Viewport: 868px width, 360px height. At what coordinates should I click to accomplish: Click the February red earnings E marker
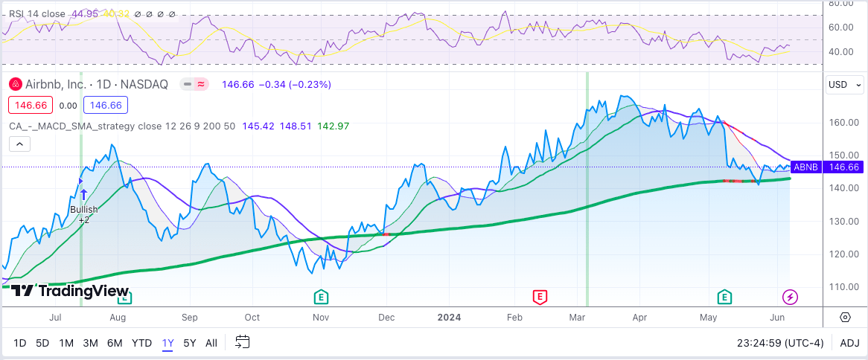(540, 297)
